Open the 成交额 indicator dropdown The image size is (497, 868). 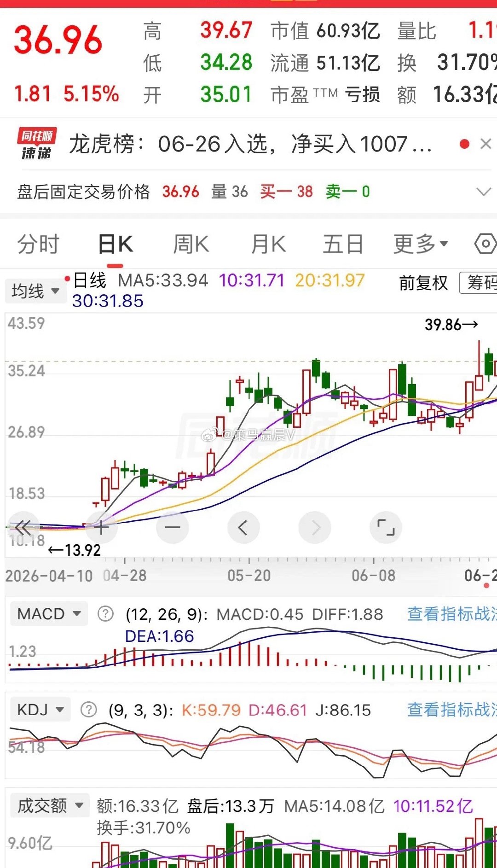click(x=50, y=805)
